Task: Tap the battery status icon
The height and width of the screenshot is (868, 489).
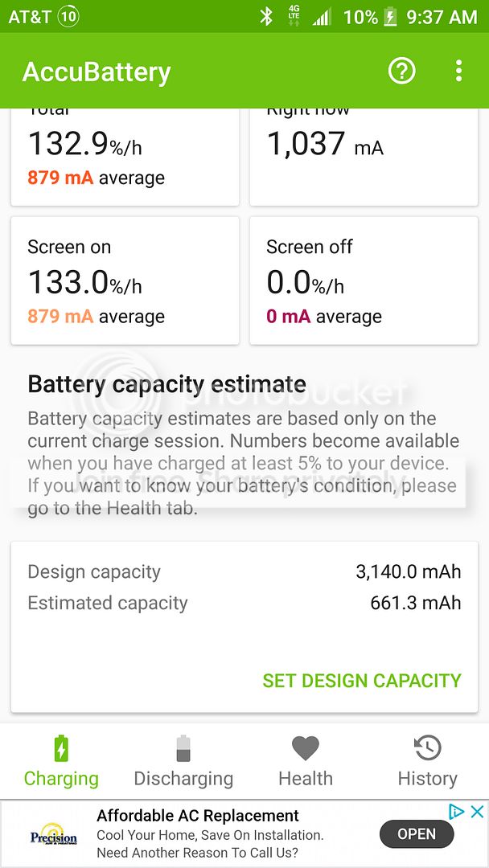Action: click(x=390, y=17)
